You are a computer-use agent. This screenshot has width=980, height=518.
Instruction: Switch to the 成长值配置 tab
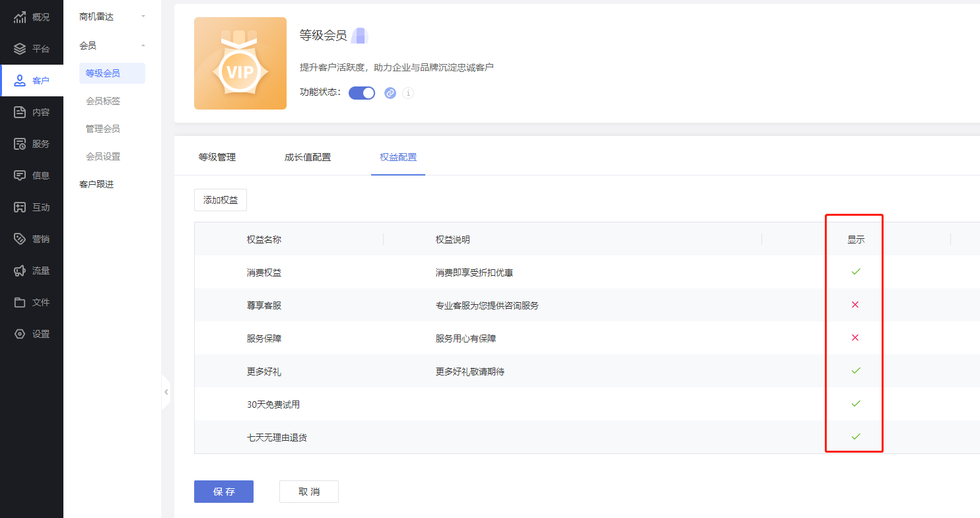pos(308,157)
